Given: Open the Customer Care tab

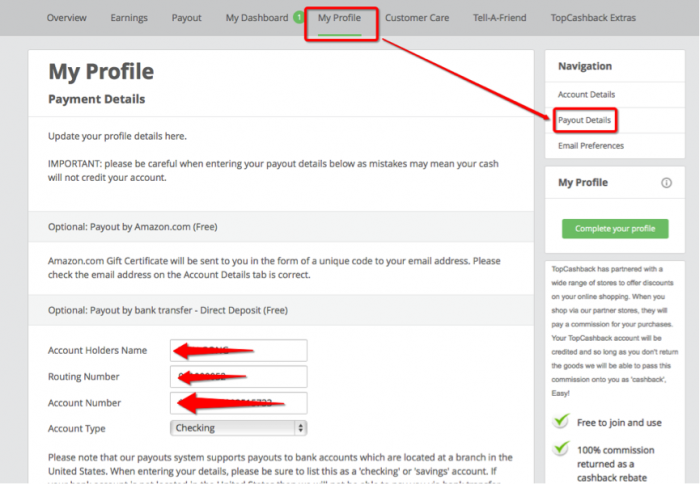Looking at the screenshot, I should tap(417, 18).
